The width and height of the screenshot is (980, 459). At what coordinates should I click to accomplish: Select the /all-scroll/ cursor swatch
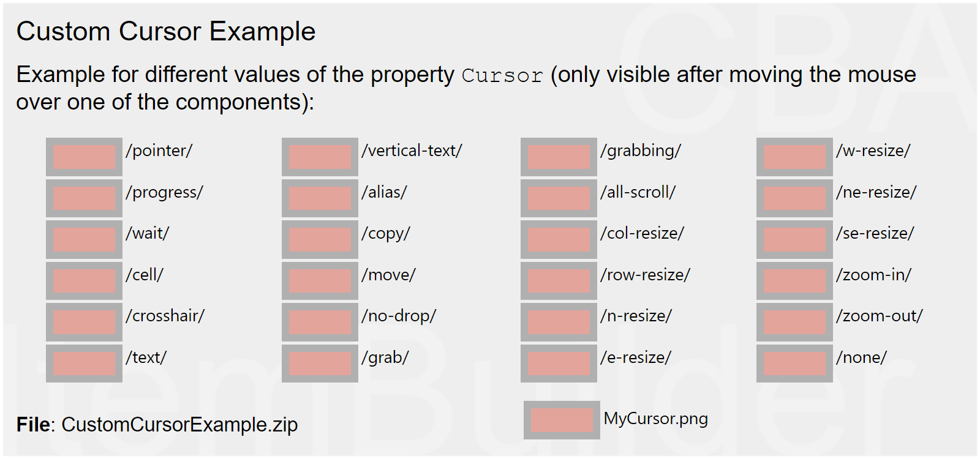[559, 198]
